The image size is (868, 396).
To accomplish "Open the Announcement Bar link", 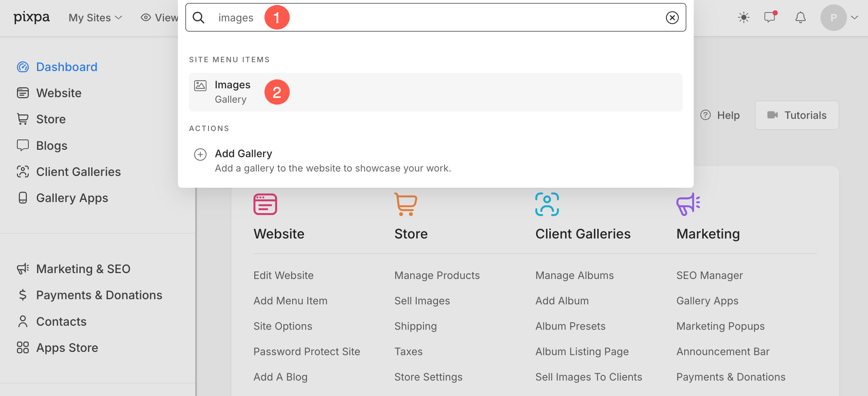I will click(723, 351).
